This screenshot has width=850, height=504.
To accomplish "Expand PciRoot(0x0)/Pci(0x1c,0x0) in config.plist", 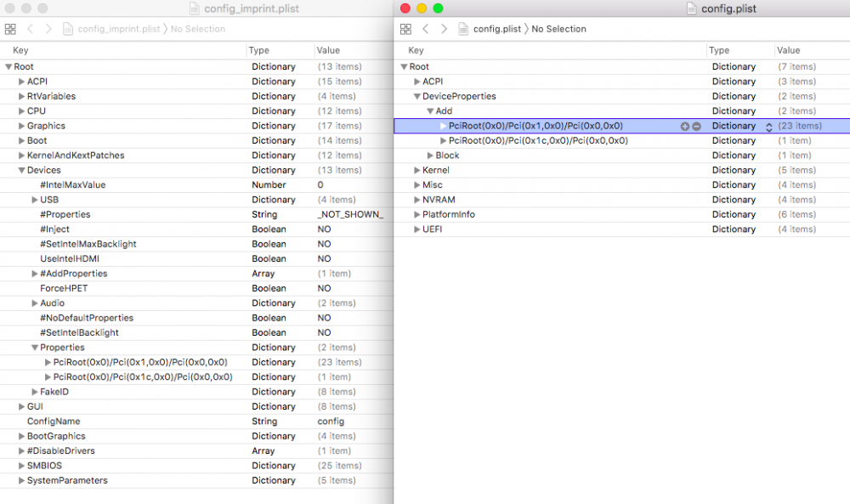I will 443,140.
